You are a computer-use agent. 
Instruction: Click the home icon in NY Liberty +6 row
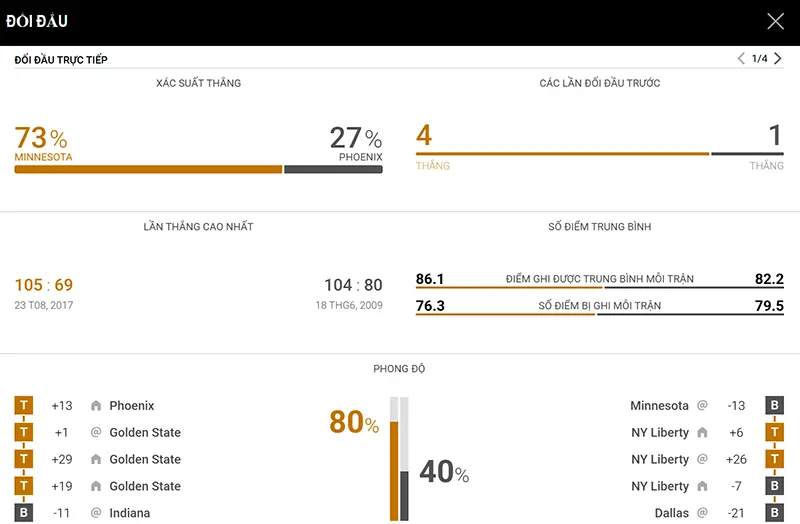[702, 433]
